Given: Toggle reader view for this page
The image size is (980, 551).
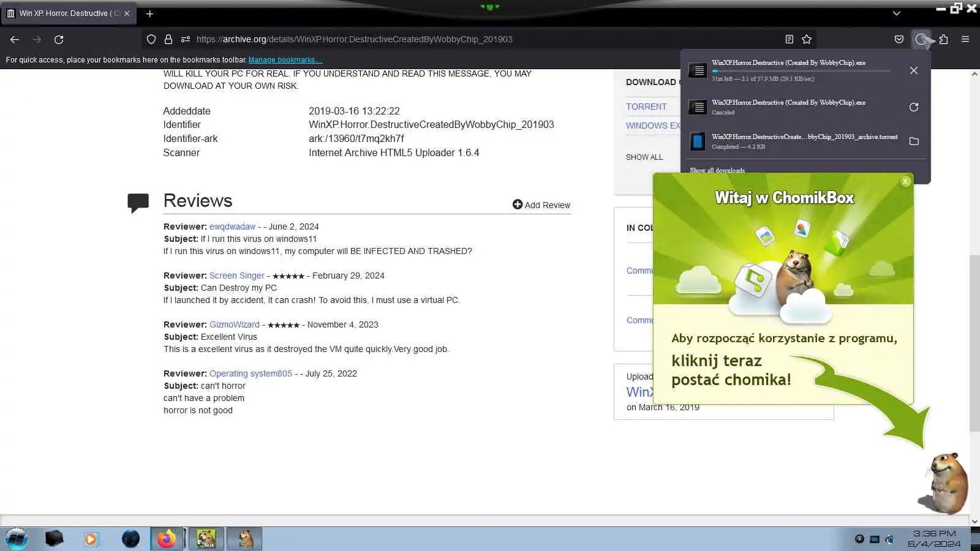Looking at the screenshot, I should click(790, 39).
